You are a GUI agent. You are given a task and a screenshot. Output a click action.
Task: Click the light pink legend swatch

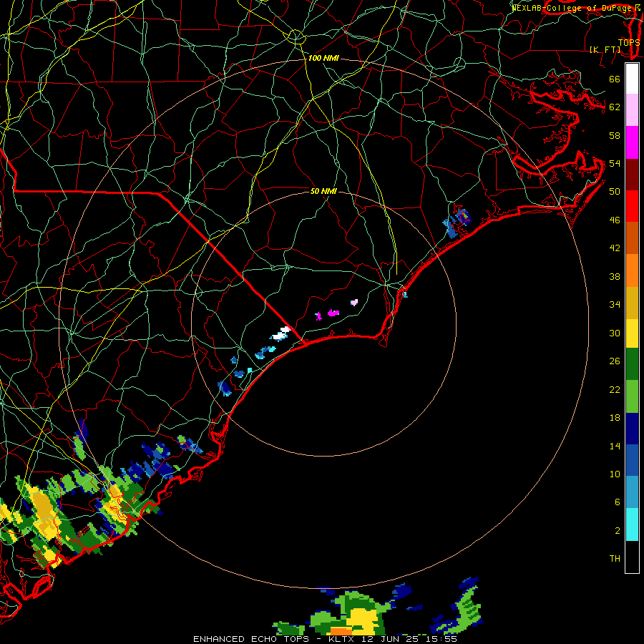[632, 110]
